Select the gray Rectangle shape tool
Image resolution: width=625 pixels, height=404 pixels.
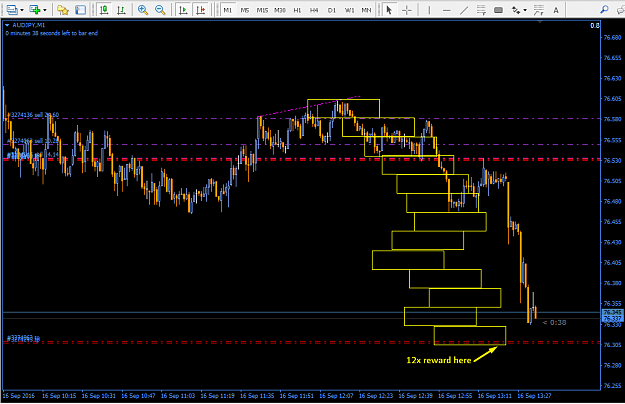click(x=498, y=10)
